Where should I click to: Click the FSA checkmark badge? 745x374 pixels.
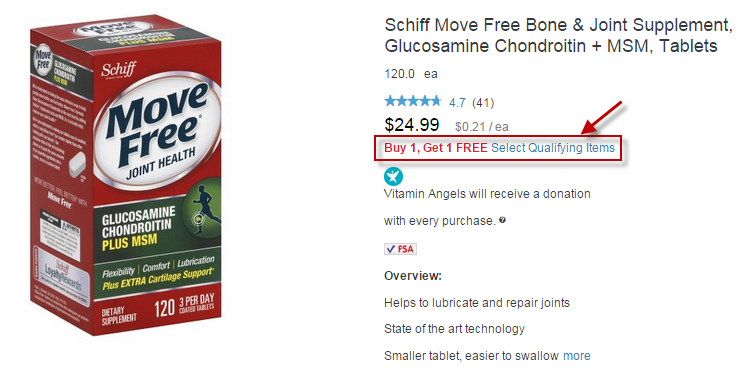[x=401, y=249]
